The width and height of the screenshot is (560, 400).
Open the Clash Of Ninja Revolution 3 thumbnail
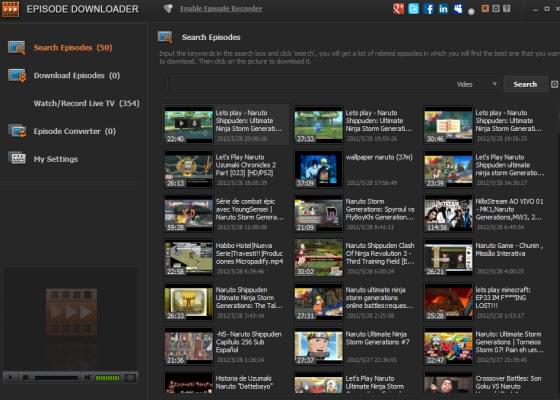[319, 258]
